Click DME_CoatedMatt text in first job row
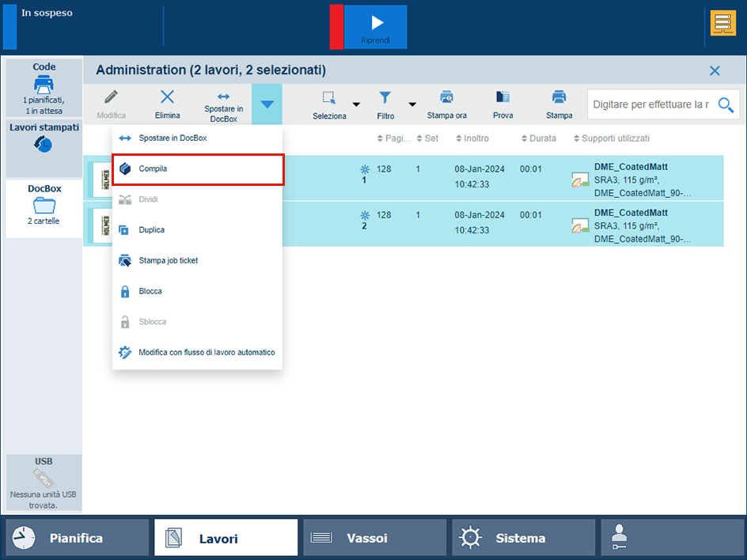The image size is (747, 560). point(631,167)
